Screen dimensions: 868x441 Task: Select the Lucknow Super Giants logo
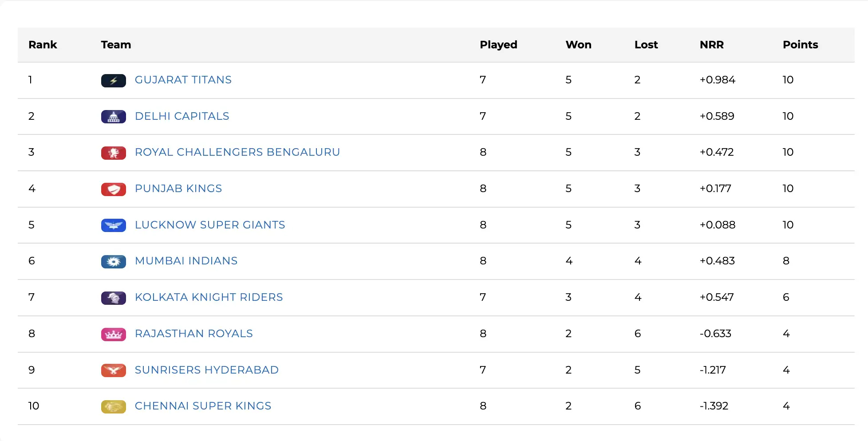[x=114, y=225]
